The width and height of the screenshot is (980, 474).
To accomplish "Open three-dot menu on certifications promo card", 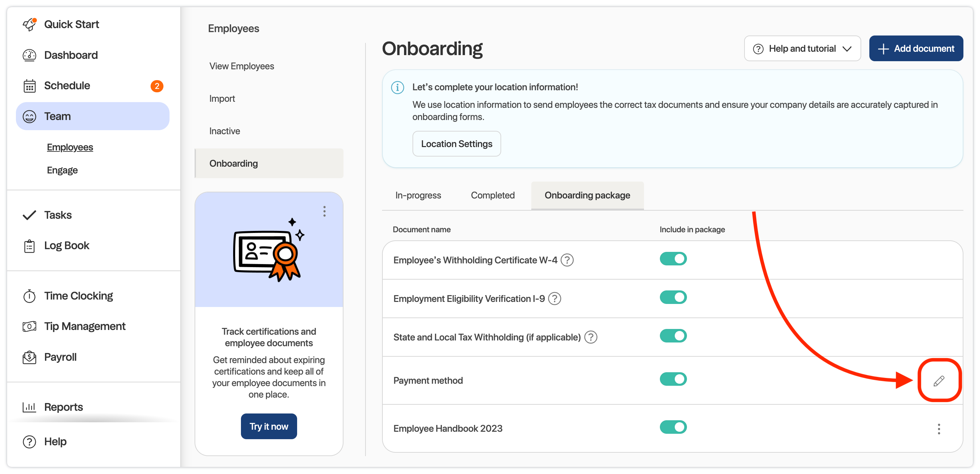I will pos(324,211).
